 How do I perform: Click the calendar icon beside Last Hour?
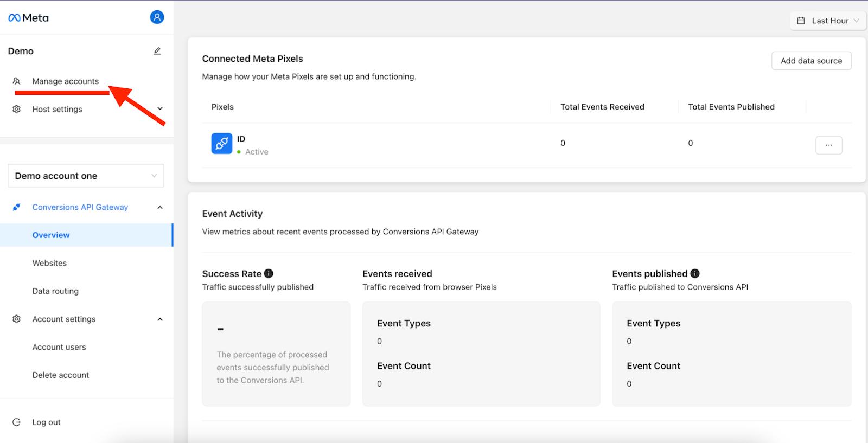[x=801, y=21]
